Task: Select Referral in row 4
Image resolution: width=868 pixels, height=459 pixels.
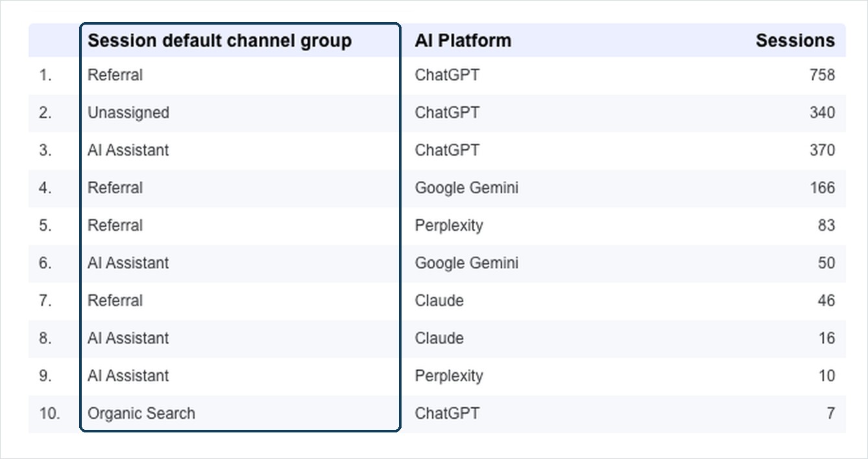Action: point(115,188)
